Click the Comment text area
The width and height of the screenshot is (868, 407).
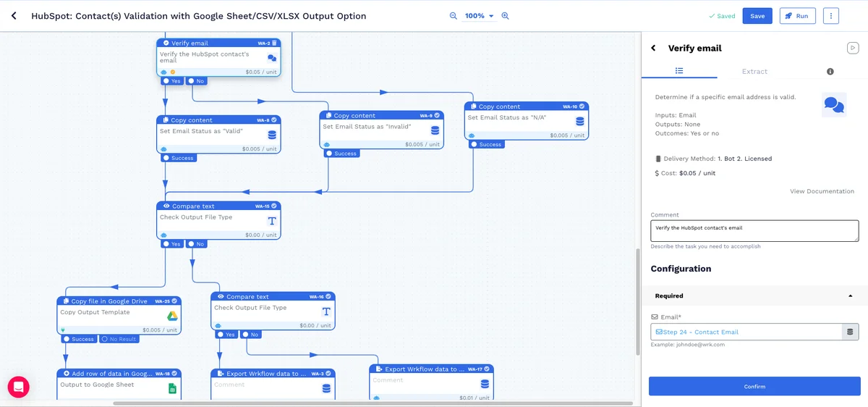tap(754, 231)
